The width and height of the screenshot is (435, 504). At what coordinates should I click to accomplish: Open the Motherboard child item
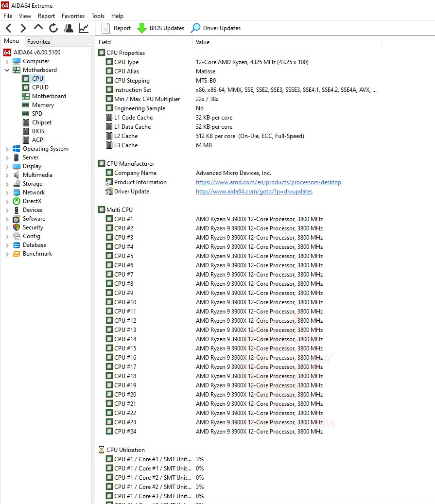point(44,96)
